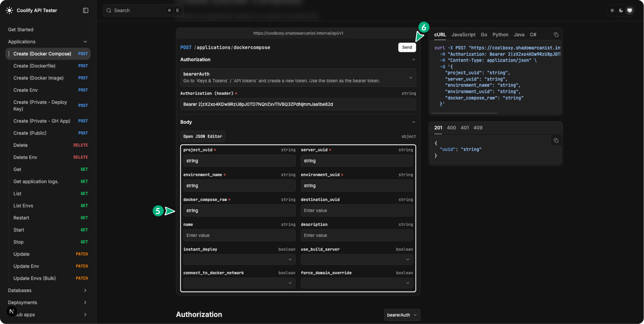The image size is (644, 324).
Task: Select system theme monitor icon
Action: click(x=630, y=10)
